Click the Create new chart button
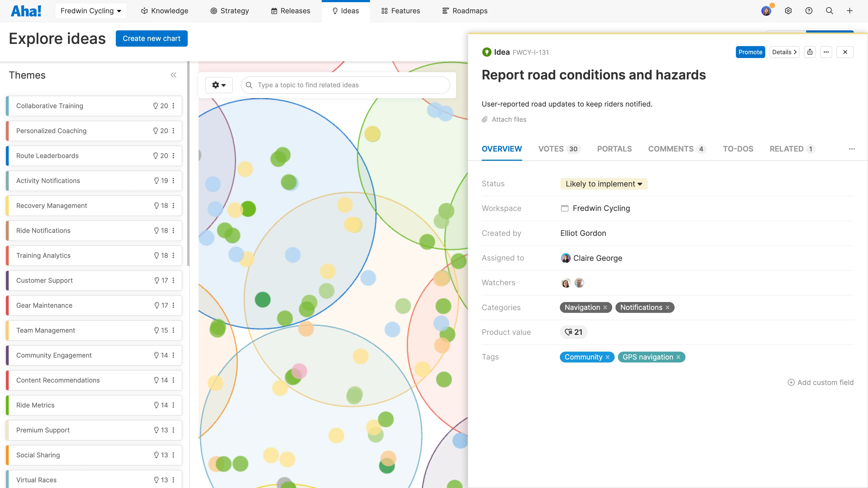 point(151,38)
